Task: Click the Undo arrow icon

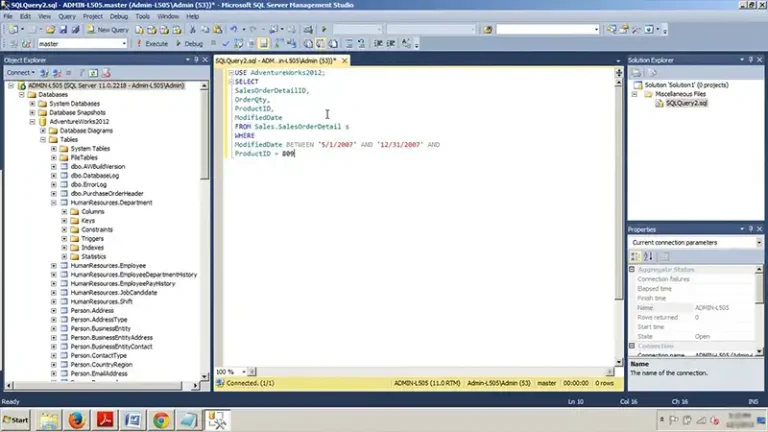Action: click(x=234, y=30)
